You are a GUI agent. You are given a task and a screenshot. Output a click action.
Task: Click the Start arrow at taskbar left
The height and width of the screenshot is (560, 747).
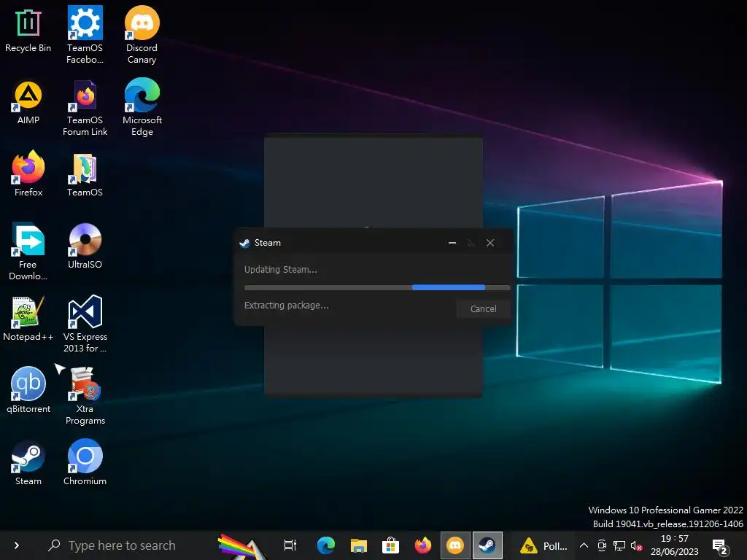[x=17, y=545]
